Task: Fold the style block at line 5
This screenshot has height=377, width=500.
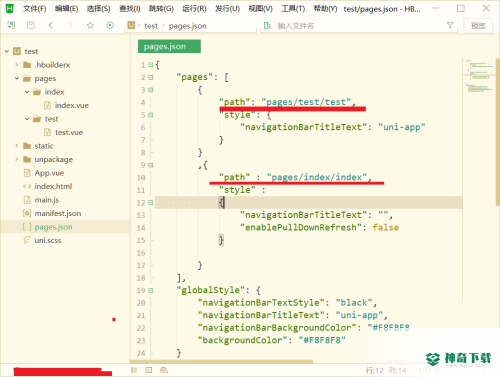Action: 151,115
